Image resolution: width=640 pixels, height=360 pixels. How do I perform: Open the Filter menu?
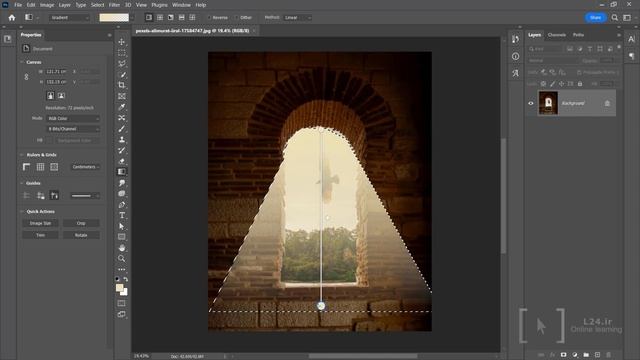coord(114,5)
